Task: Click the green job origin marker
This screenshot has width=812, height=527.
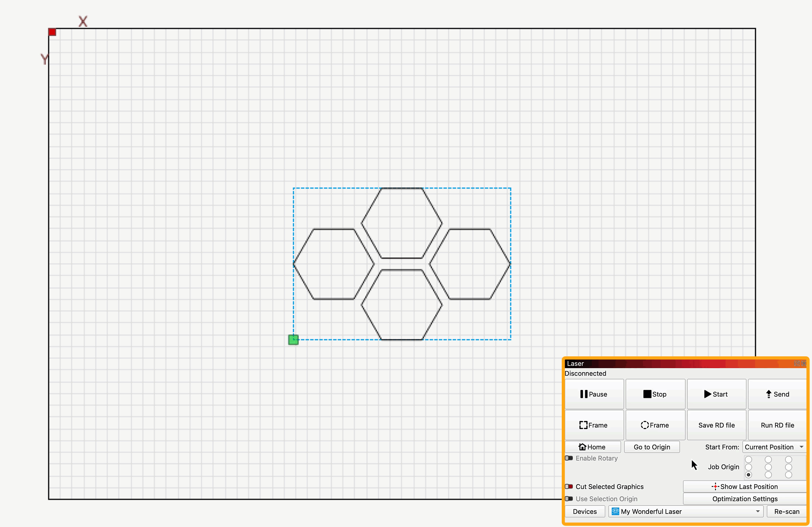Action: tap(293, 339)
